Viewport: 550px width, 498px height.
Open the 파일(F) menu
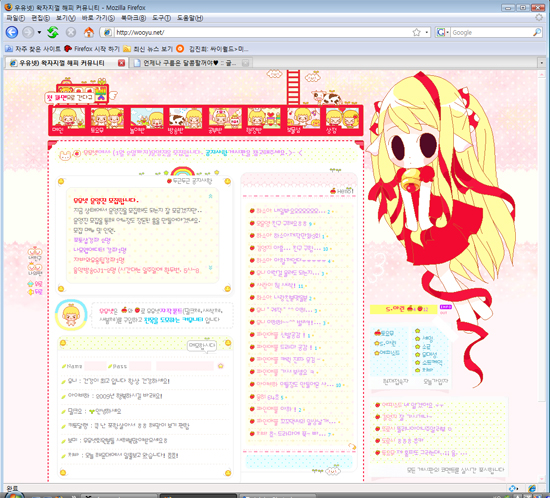pyautogui.click(x=16, y=18)
